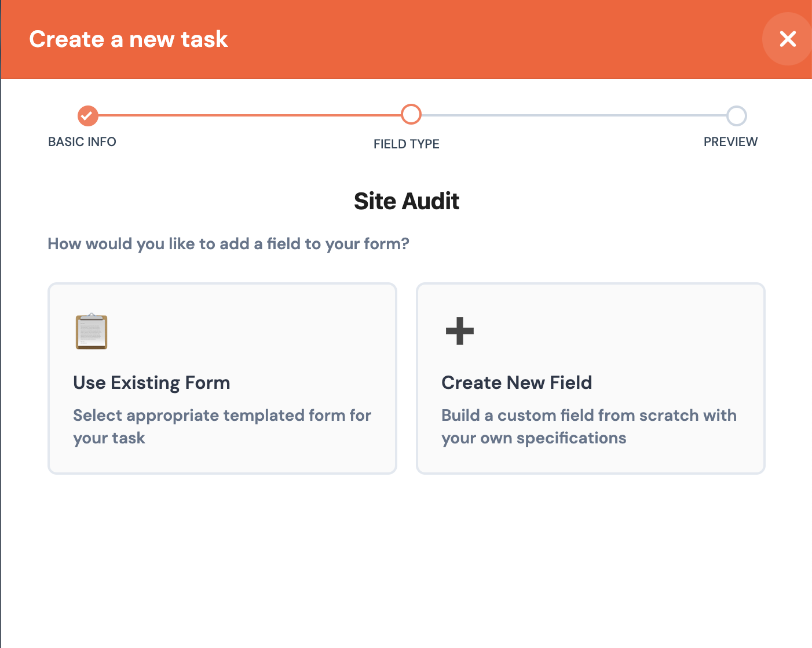Select the Use Existing Form heading text
Screen dimensions: 812x648
point(151,383)
